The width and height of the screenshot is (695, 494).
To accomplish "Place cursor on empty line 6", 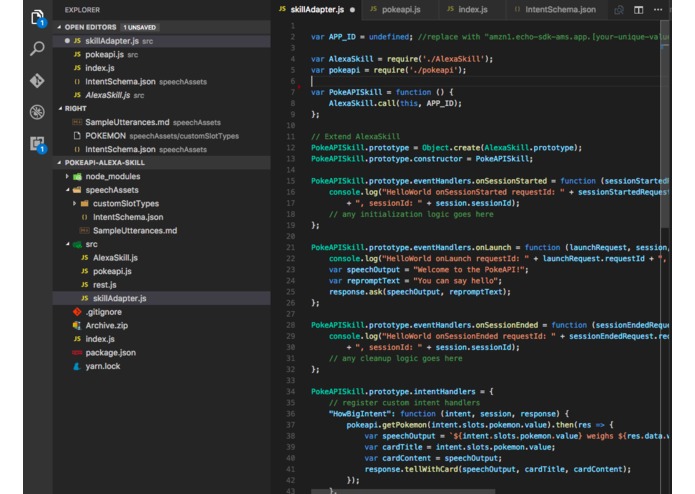I will click(485, 81).
